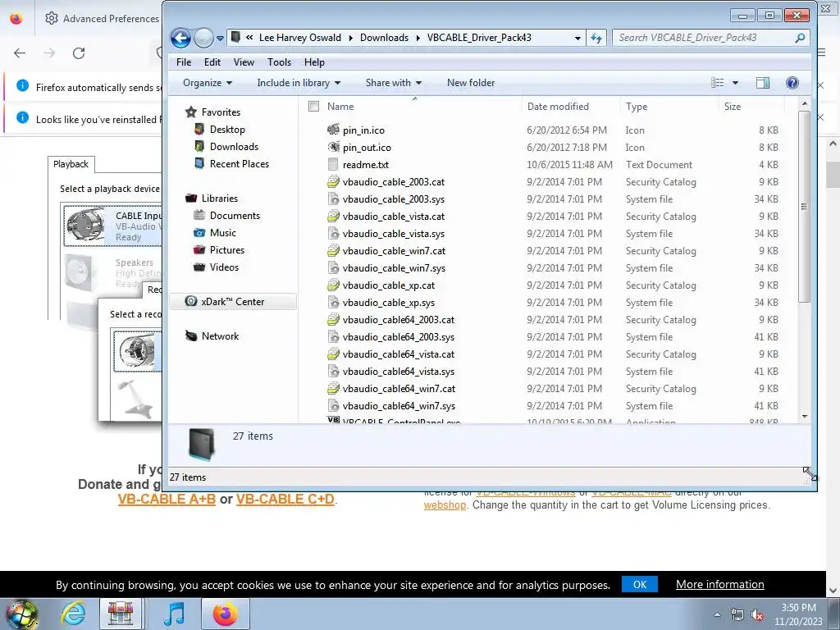Open Documents library
This screenshot has width=840, height=630.
tap(235, 216)
